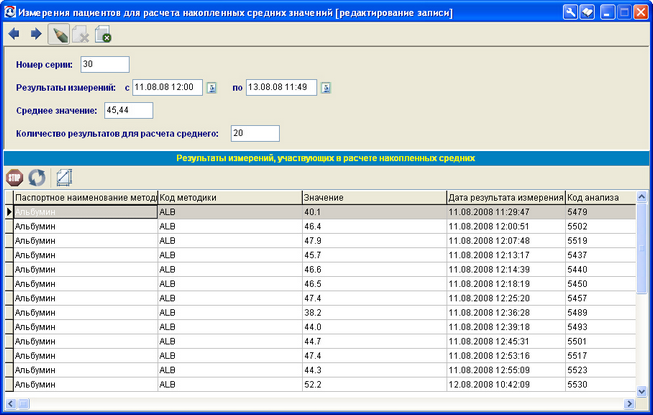Screen dimensions: 653x415
Task: Open the start date calendar picker
Action: (x=212, y=87)
